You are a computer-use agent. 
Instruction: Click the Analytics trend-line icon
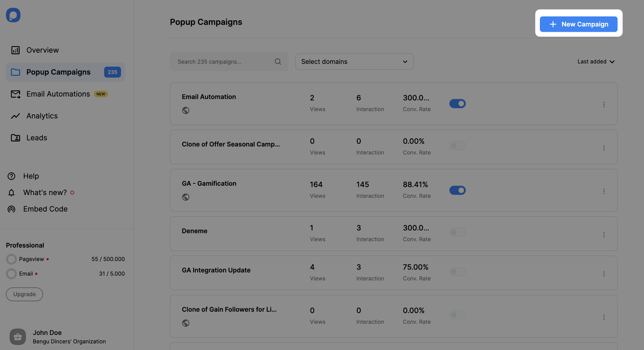[16, 115]
